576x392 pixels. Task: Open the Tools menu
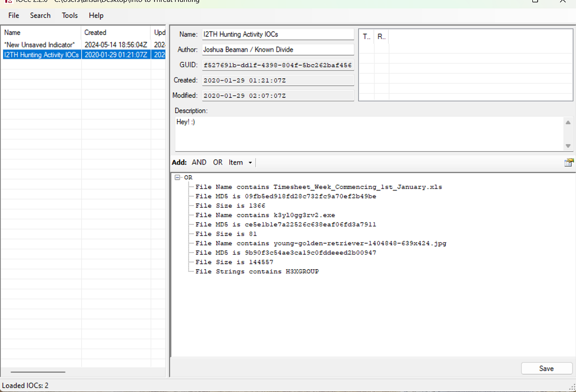(70, 15)
